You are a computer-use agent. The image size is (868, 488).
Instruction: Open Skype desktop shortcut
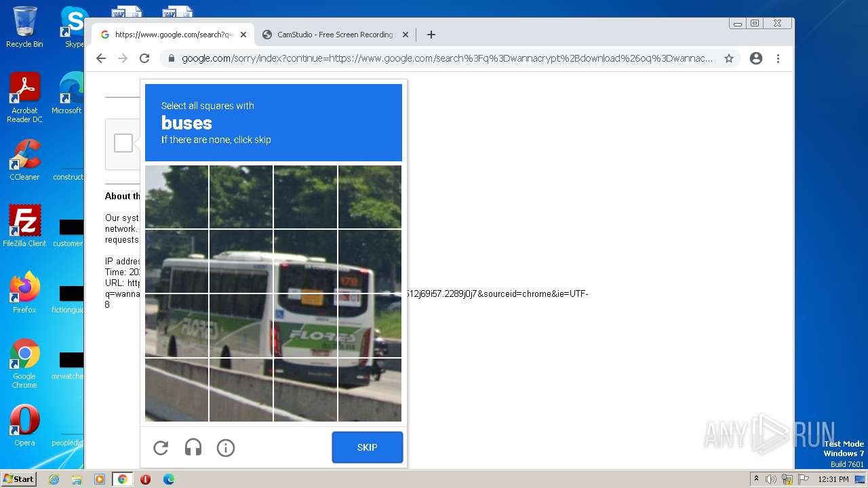click(73, 27)
